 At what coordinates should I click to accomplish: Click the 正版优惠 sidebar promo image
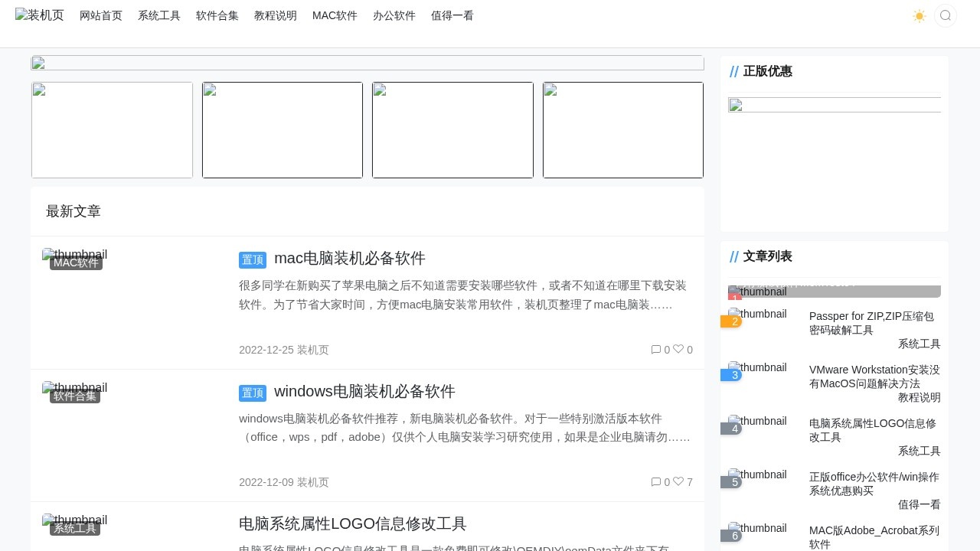click(x=835, y=105)
